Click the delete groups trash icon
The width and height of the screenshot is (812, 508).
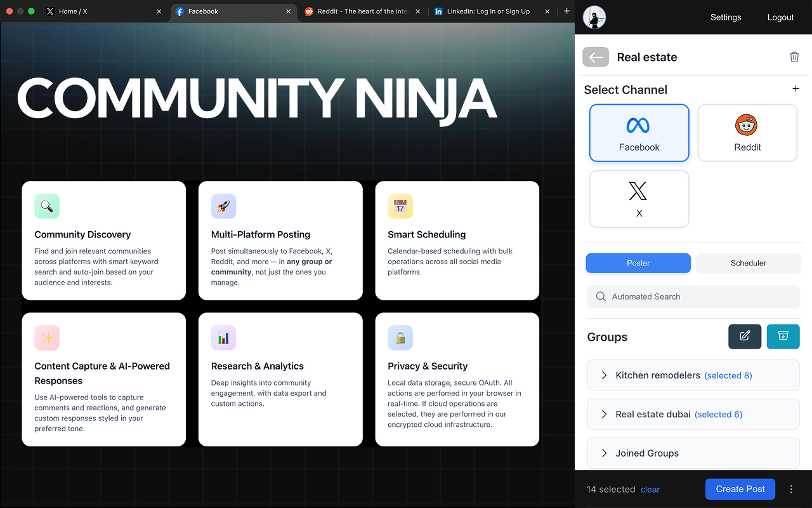[x=783, y=337]
